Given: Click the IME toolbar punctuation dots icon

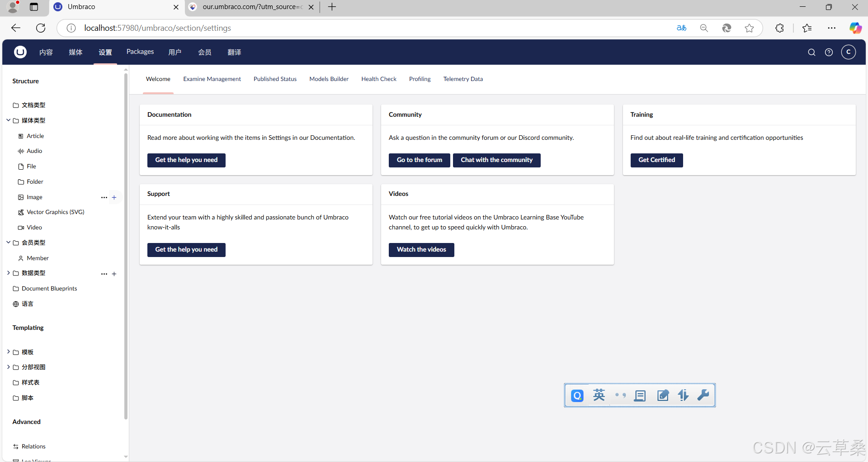Looking at the screenshot, I should point(620,395).
